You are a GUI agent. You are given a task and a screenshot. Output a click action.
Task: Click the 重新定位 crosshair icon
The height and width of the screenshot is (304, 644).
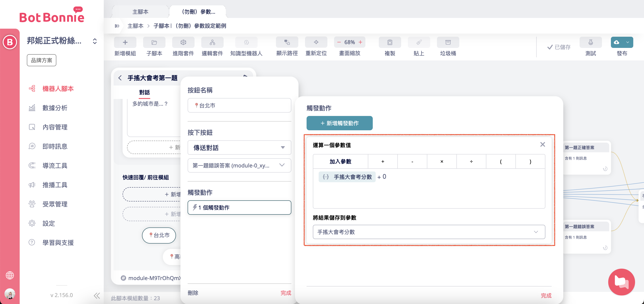tap(316, 42)
